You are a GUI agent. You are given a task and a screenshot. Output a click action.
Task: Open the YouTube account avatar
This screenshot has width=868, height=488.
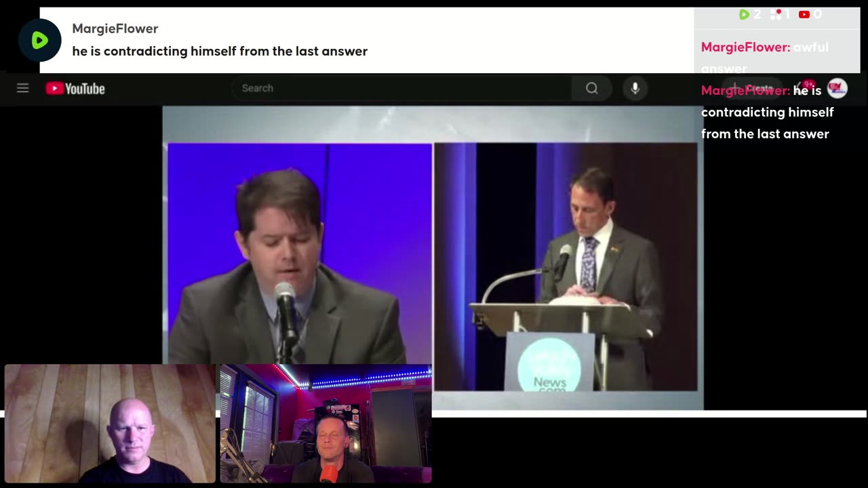837,88
